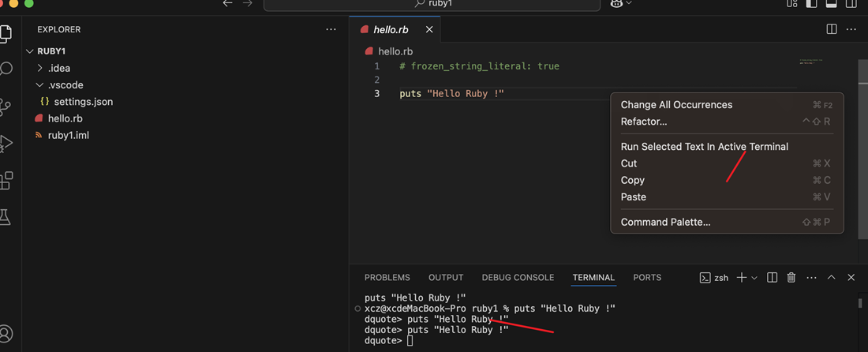Select Command Palette... from the context menu
Screen dimensions: 868x352
coord(665,223)
